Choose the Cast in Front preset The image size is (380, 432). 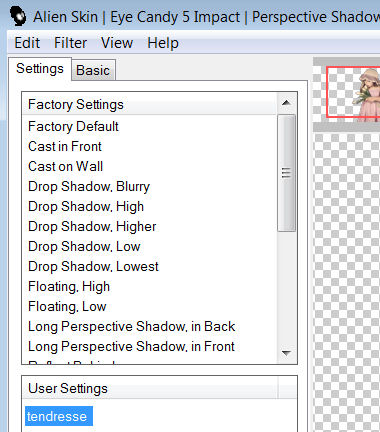point(65,147)
